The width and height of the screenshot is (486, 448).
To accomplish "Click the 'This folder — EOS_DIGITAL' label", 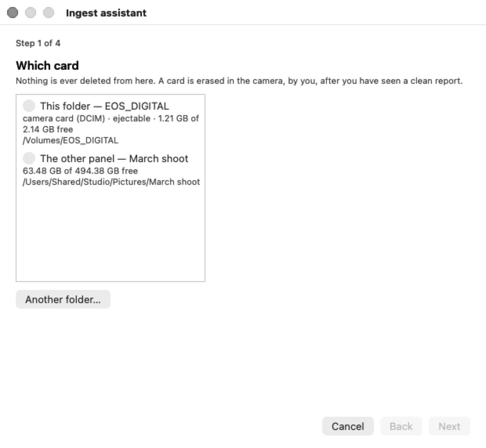I will tap(105, 106).
